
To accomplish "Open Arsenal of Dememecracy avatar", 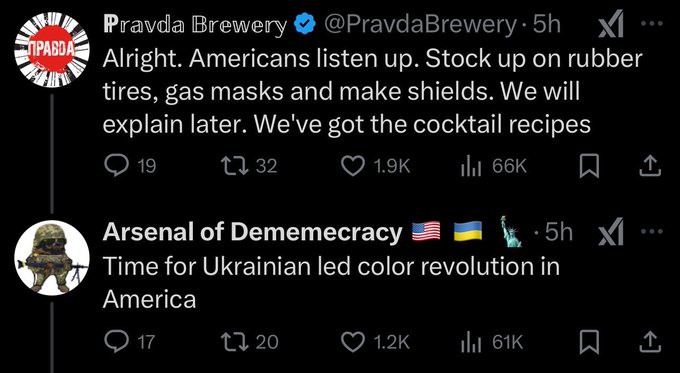I will point(52,258).
